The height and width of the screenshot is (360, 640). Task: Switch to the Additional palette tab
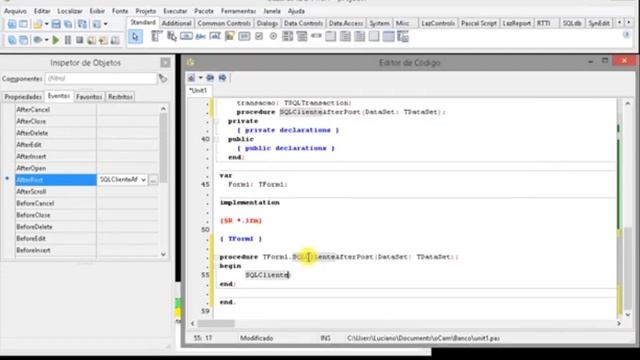[176, 23]
